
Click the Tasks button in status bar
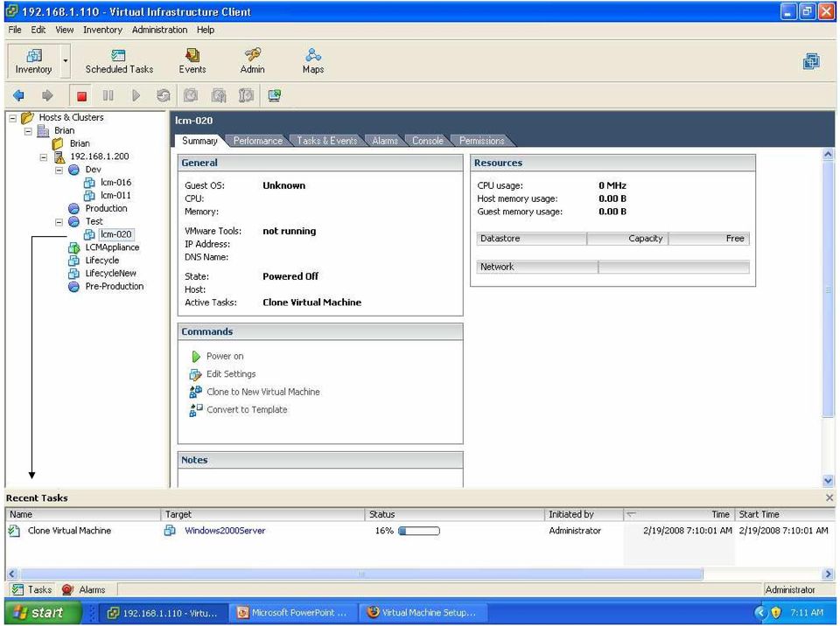(x=32, y=589)
